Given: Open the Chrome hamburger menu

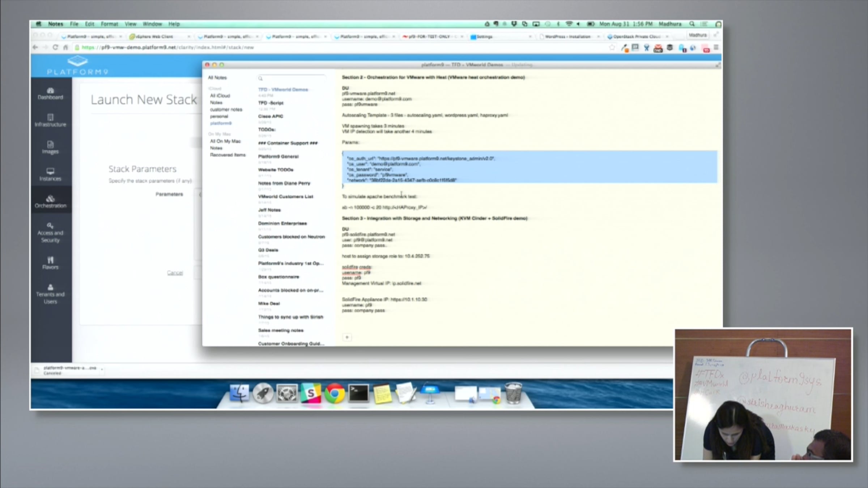Looking at the screenshot, I should point(716,47).
